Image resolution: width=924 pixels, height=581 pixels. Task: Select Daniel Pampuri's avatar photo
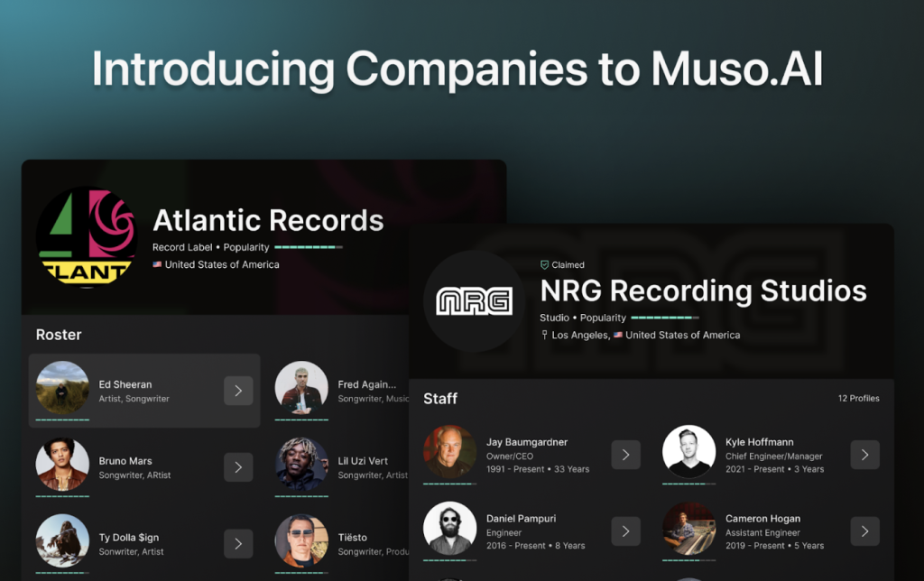[450, 529]
